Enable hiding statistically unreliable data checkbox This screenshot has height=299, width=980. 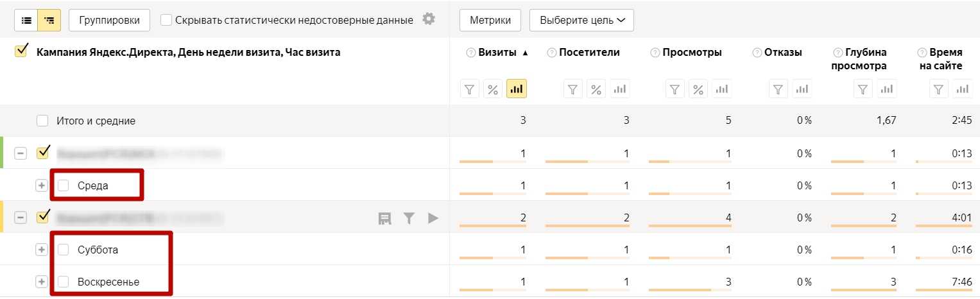point(166,20)
